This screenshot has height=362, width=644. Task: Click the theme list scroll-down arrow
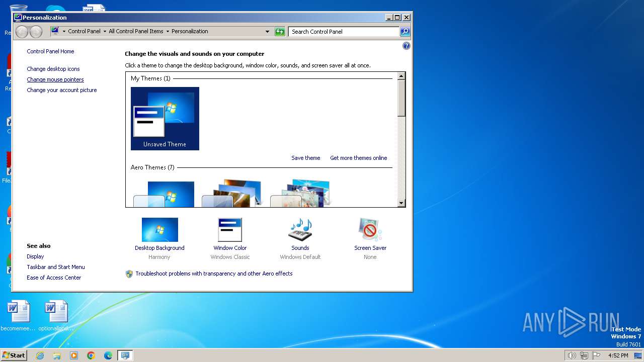[x=401, y=203]
